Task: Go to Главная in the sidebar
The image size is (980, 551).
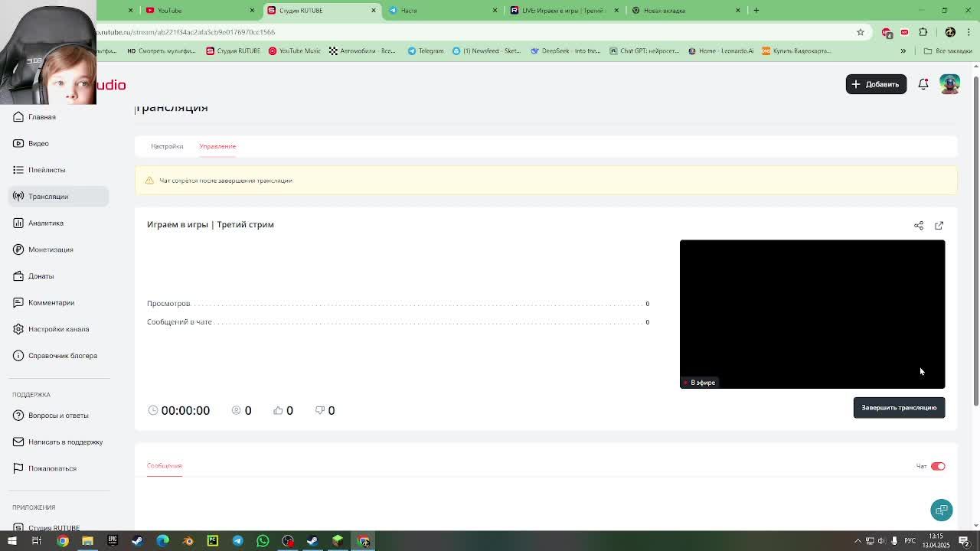Action: point(60,117)
